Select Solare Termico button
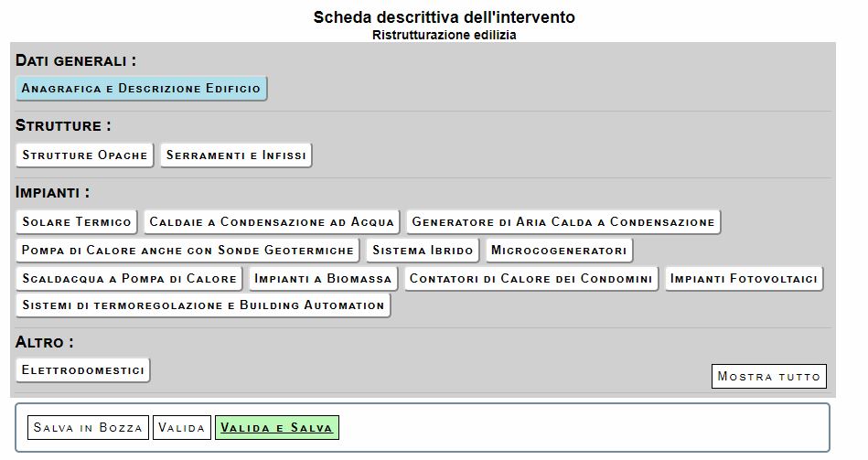The image size is (868, 460). click(x=77, y=221)
